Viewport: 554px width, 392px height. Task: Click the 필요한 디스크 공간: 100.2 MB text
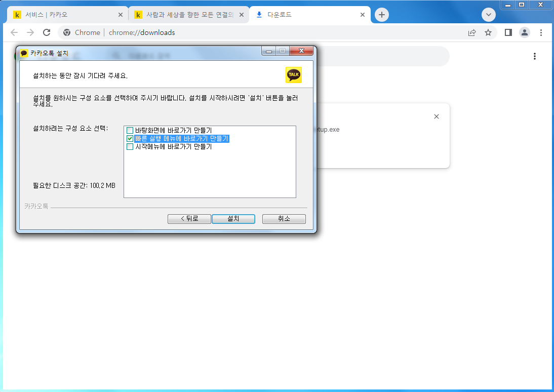point(74,185)
